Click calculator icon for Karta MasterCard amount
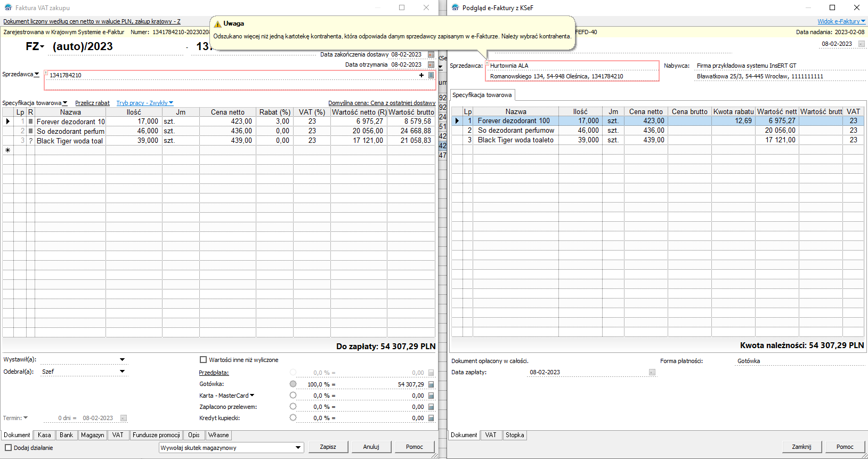 tap(431, 396)
